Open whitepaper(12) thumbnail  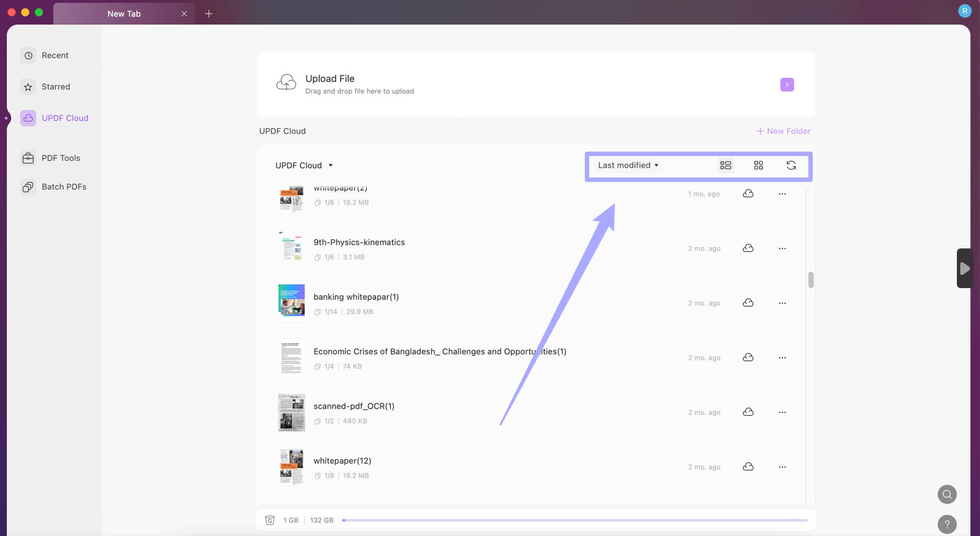tap(291, 467)
